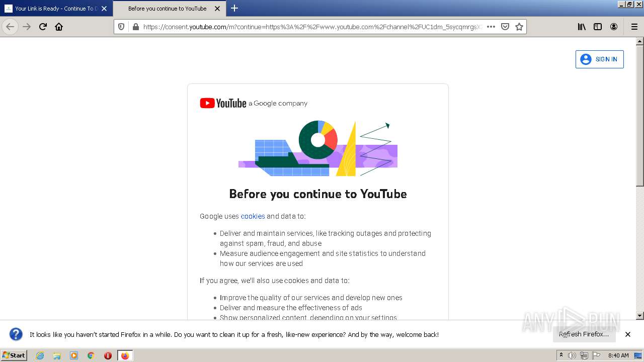The image size is (644, 362).
Task: Open Firefox account icon
Action: pos(614,27)
